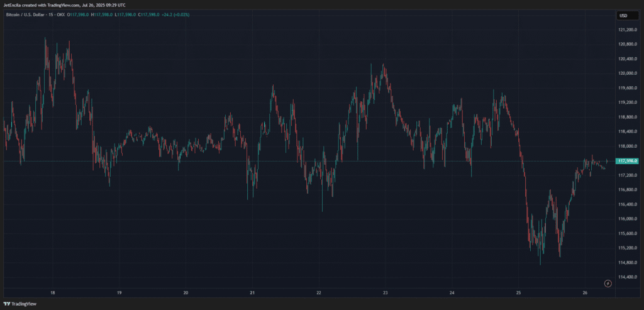The image size is (644, 310).
Task: Select date 19 on the time axis
Action: 119,293
